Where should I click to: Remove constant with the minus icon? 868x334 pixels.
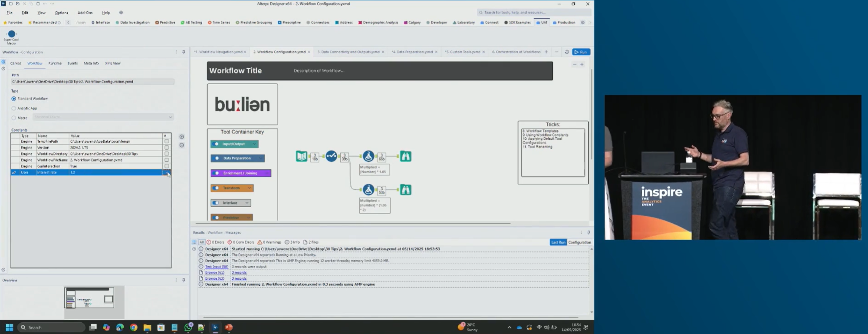pos(181,145)
